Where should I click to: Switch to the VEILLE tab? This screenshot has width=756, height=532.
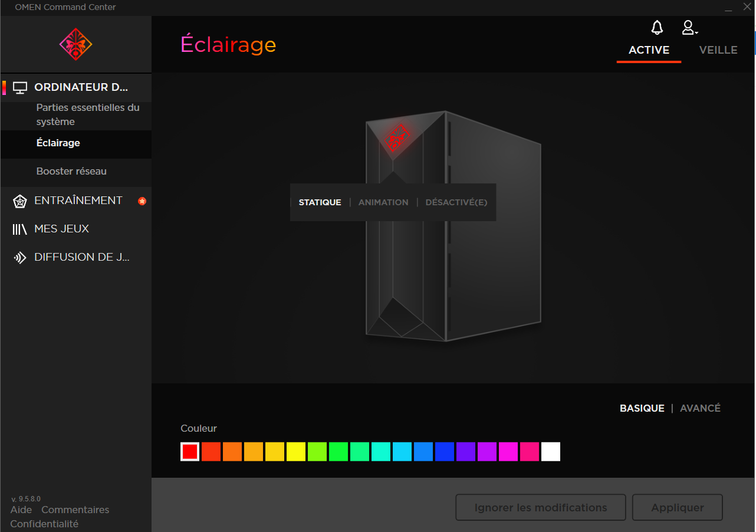pyautogui.click(x=718, y=50)
